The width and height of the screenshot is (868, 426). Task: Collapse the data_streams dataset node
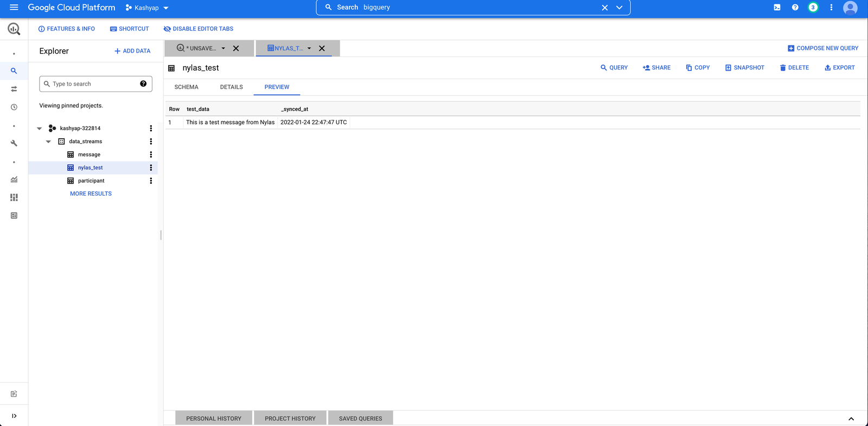[48, 141]
